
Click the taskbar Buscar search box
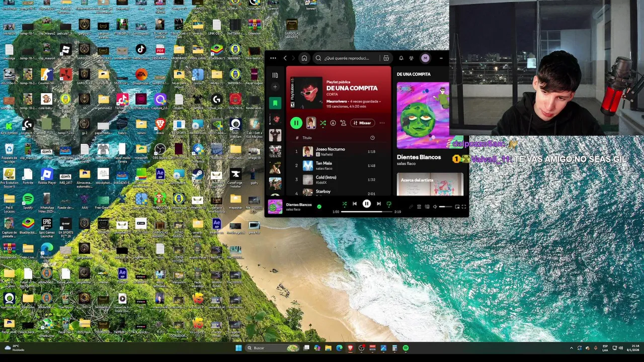[272, 348]
